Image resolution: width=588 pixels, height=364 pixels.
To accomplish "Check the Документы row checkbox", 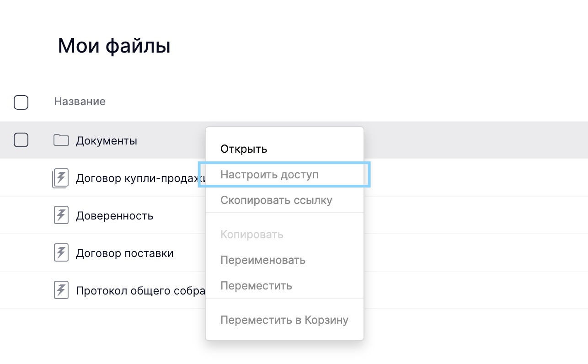I will pos(21,140).
